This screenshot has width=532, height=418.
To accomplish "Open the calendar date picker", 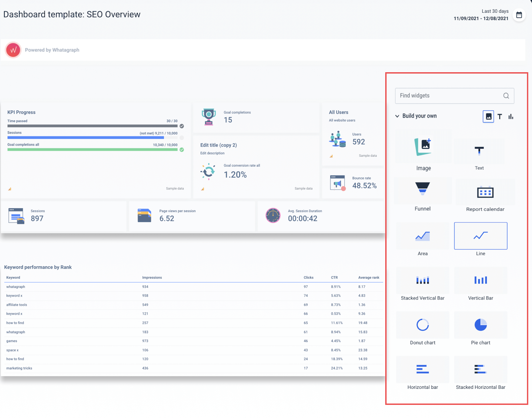I will (519, 15).
